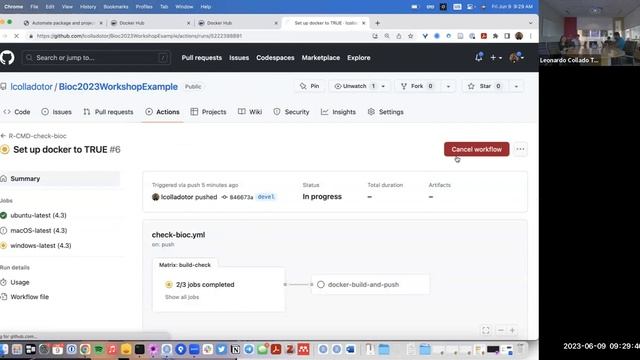The image size is (640, 360).
Task: Switch to the Security tab
Action: (x=291, y=112)
